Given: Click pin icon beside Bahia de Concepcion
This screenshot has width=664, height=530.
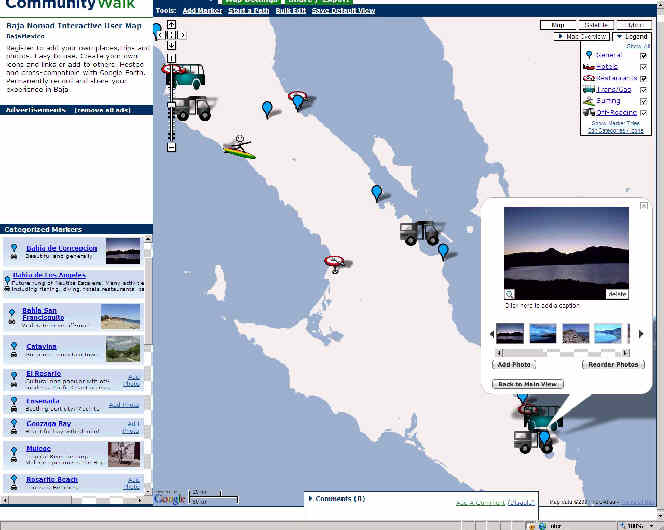Looking at the screenshot, I should pyautogui.click(x=14, y=248).
